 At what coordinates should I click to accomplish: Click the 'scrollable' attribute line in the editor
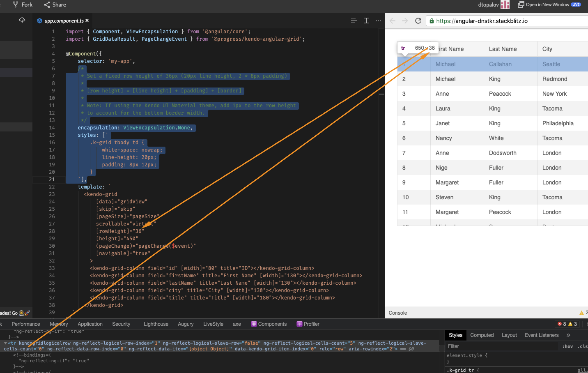click(126, 224)
